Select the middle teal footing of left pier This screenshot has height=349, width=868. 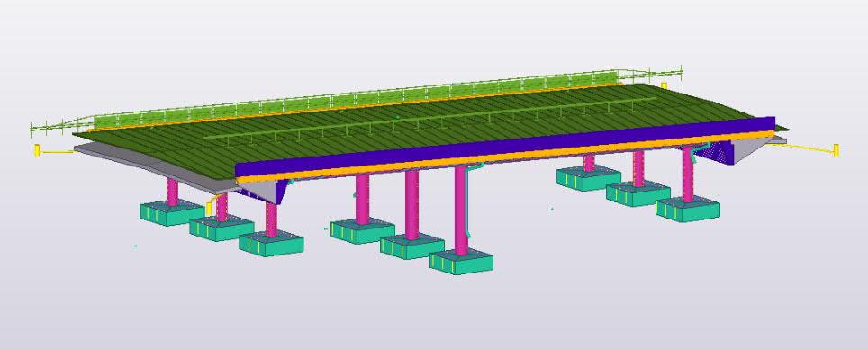click(x=222, y=228)
